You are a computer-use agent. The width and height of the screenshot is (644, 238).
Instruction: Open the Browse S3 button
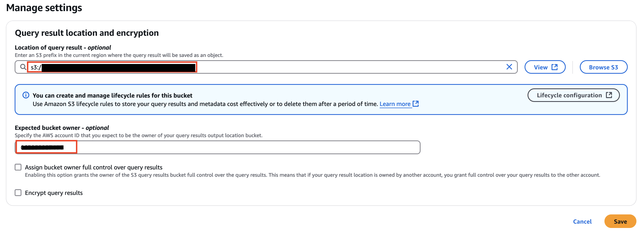[x=603, y=67]
